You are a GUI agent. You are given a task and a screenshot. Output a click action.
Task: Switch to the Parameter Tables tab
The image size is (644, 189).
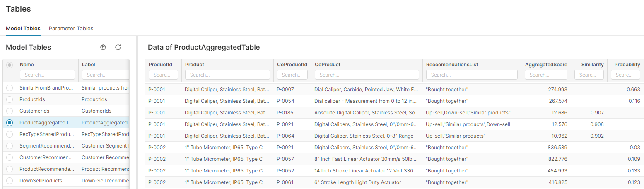[71, 29]
